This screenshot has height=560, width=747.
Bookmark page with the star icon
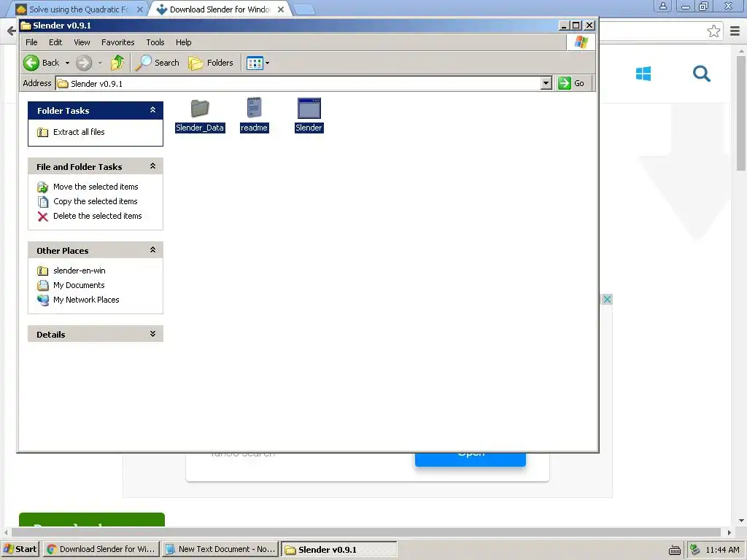tap(713, 31)
